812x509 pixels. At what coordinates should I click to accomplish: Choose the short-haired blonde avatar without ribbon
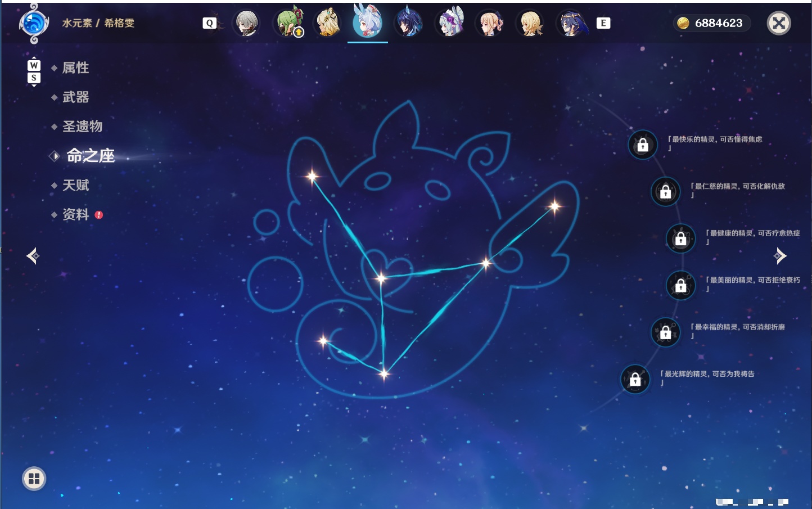point(530,23)
